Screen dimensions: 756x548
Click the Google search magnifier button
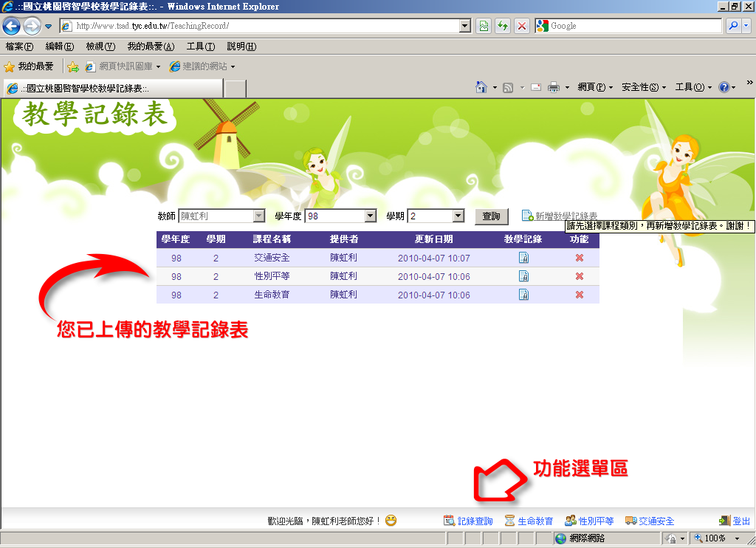733,26
